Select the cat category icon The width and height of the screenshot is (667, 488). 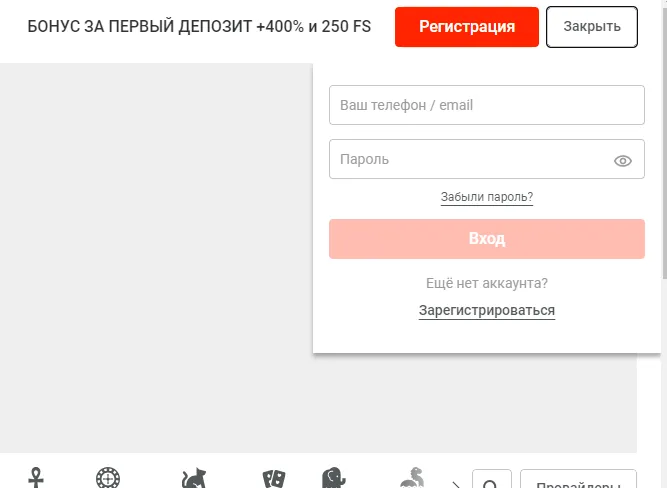[194, 478]
